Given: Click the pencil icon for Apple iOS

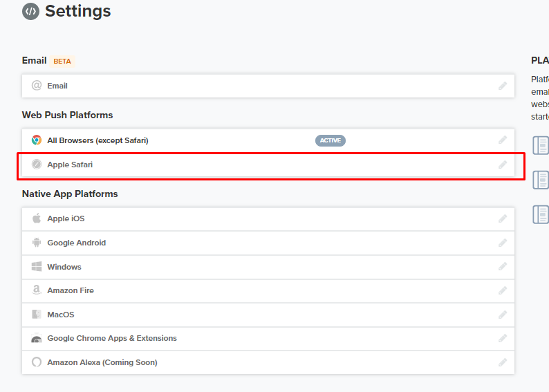Looking at the screenshot, I should coord(503,219).
